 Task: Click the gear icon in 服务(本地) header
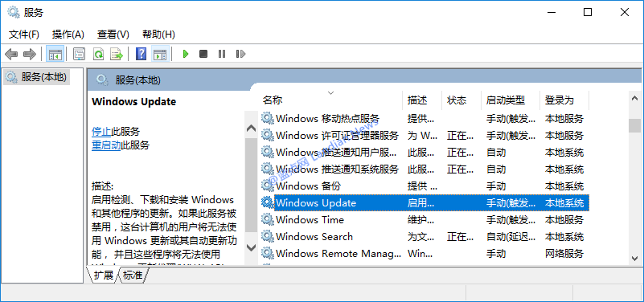[102, 80]
